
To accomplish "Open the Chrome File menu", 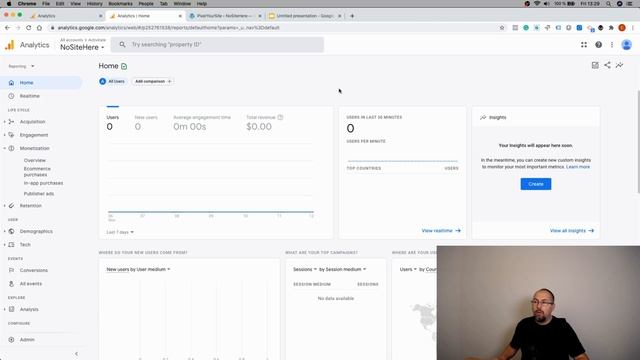I will [46, 4].
